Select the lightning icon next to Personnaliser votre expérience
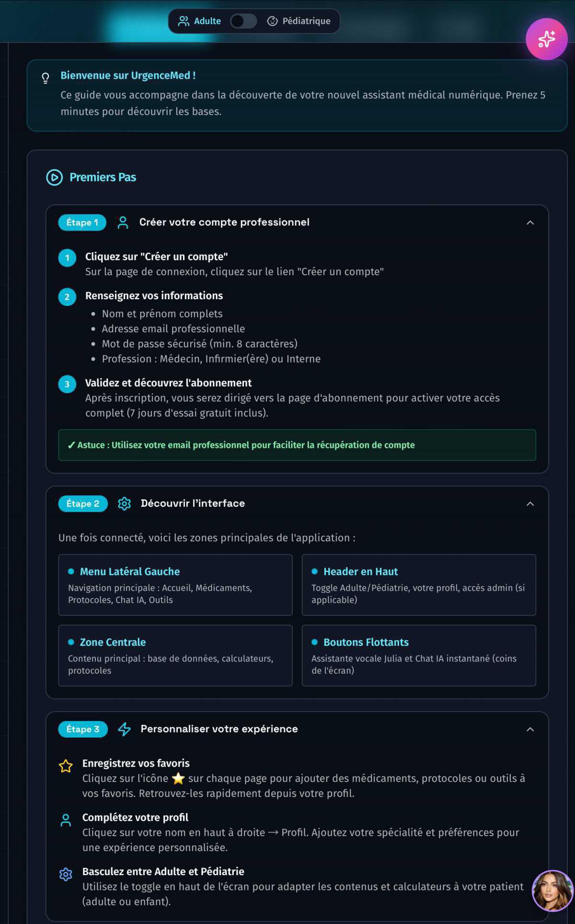Screen dimensions: 575x924 pyautogui.click(x=124, y=729)
